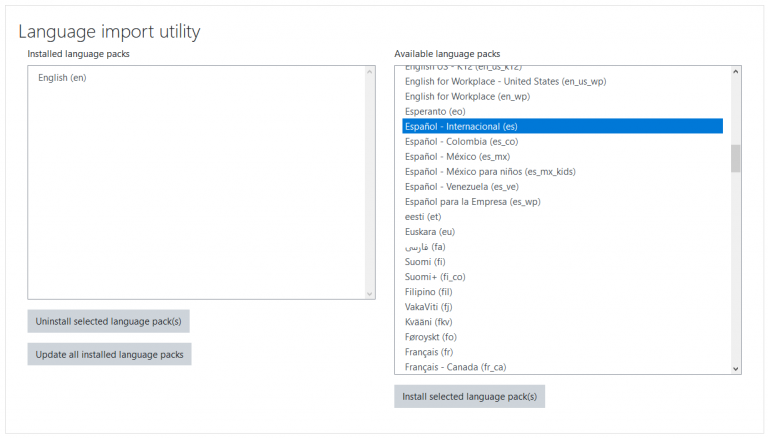The image size is (768, 438).
Task: Choose Euskara (eu) from available packs
Action: pos(430,232)
